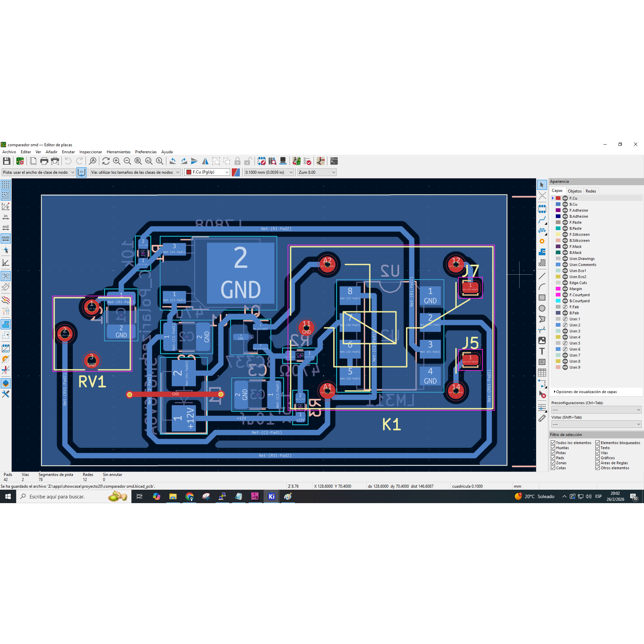Open the Enrutar menu

point(68,152)
